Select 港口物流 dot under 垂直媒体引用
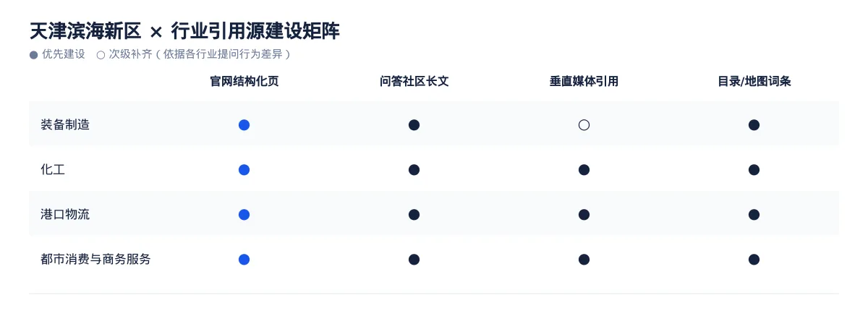Viewport: 868px width, 311px height. (x=584, y=215)
